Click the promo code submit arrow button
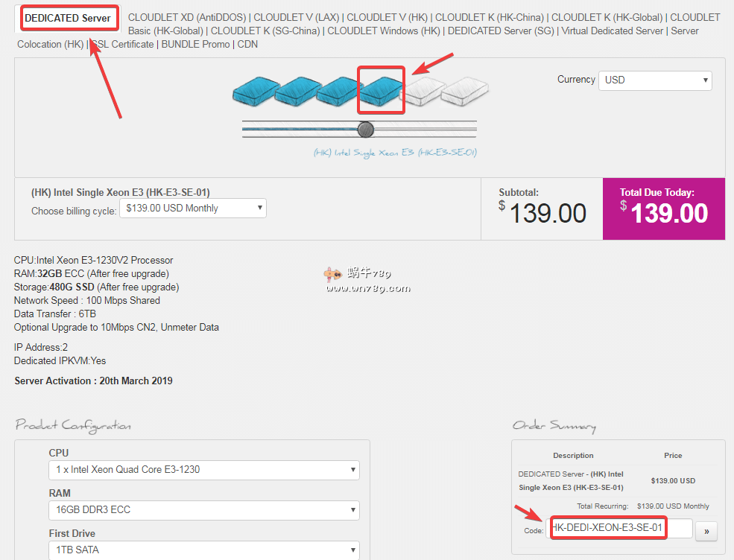The width and height of the screenshot is (734, 560). coord(706,529)
